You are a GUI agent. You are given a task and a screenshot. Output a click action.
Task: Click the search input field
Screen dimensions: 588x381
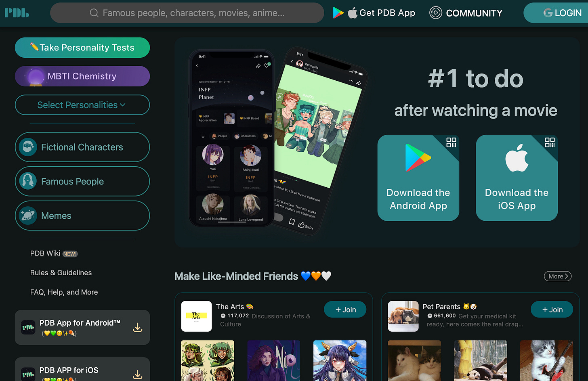pos(187,13)
